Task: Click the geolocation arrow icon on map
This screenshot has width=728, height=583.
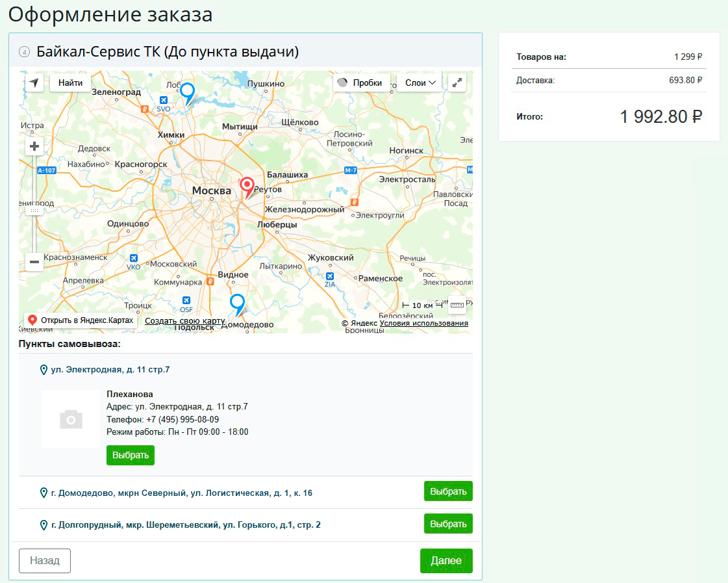Action: click(34, 83)
